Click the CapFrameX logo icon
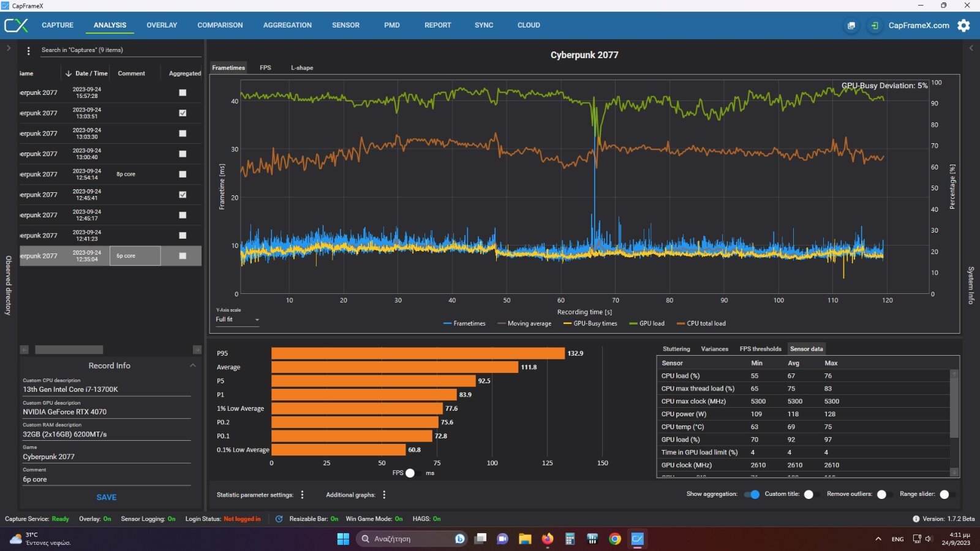 tap(16, 25)
